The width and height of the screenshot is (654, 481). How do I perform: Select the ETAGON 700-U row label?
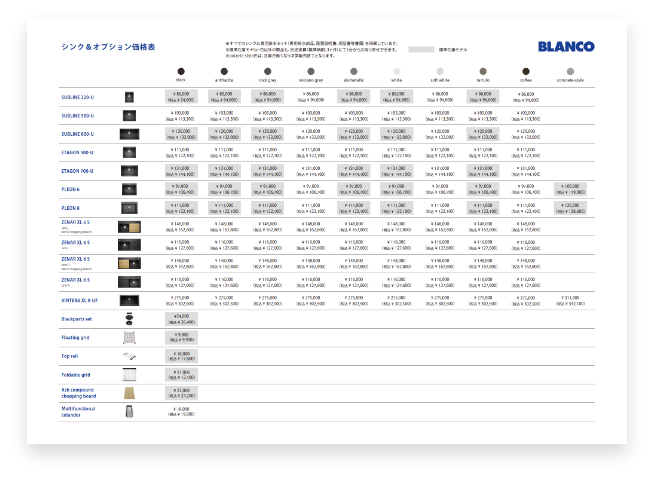point(77,171)
